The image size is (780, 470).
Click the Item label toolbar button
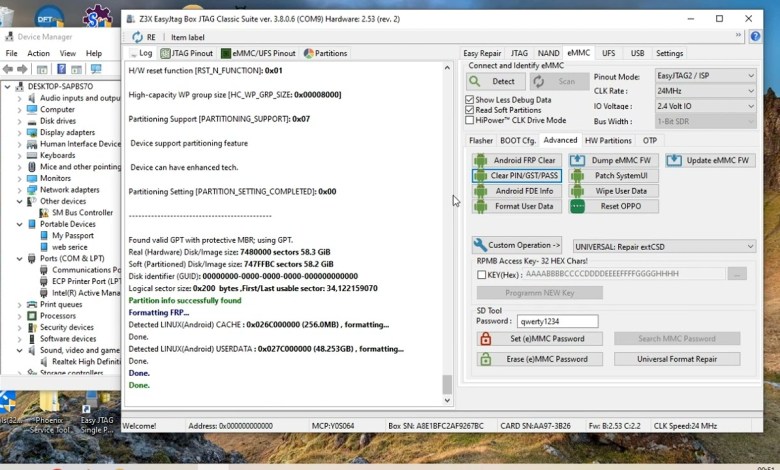tap(188, 37)
